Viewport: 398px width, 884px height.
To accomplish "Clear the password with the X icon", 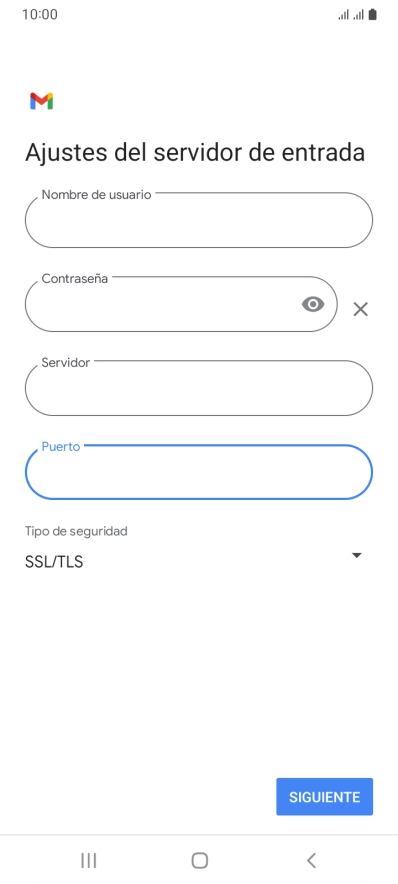I will coord(360,309).
